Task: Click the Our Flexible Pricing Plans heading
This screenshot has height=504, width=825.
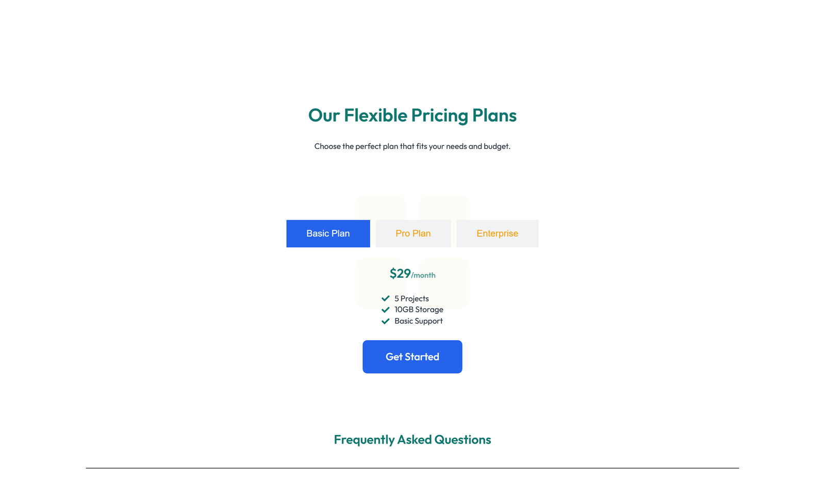Action: [412, 115]
